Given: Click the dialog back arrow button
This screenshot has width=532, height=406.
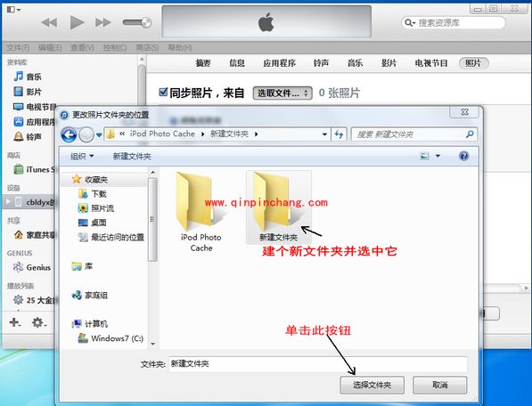Looking at the screenshot, I should pyautogui.click(x=69, y=134).
